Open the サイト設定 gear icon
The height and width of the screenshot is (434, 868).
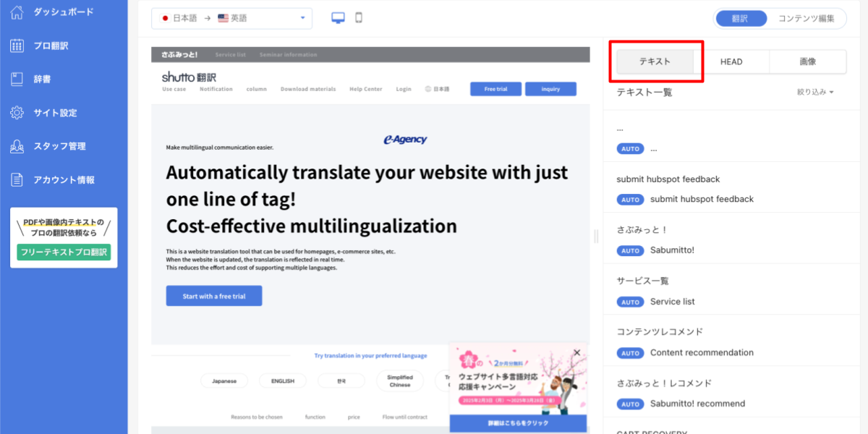(17, 113)
